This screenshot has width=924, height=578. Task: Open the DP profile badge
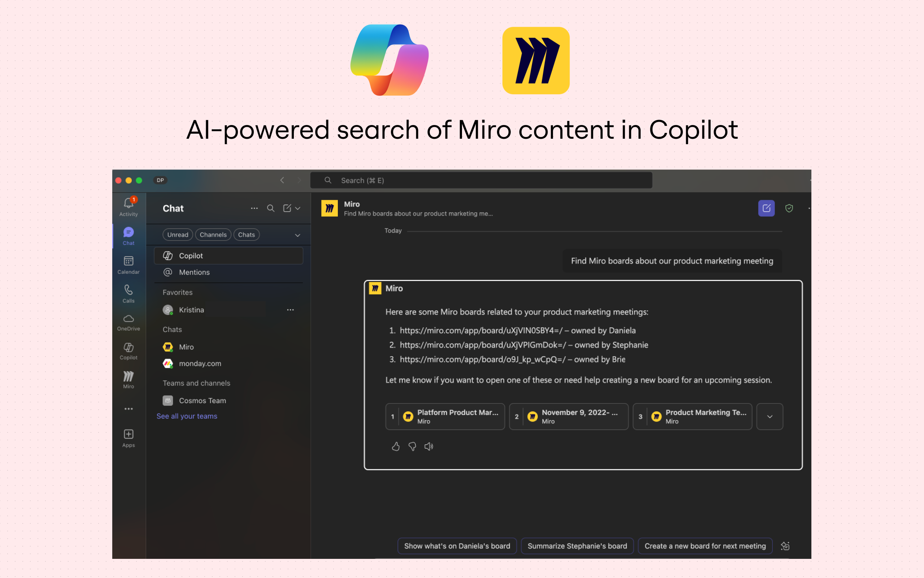tap(160, 180)
